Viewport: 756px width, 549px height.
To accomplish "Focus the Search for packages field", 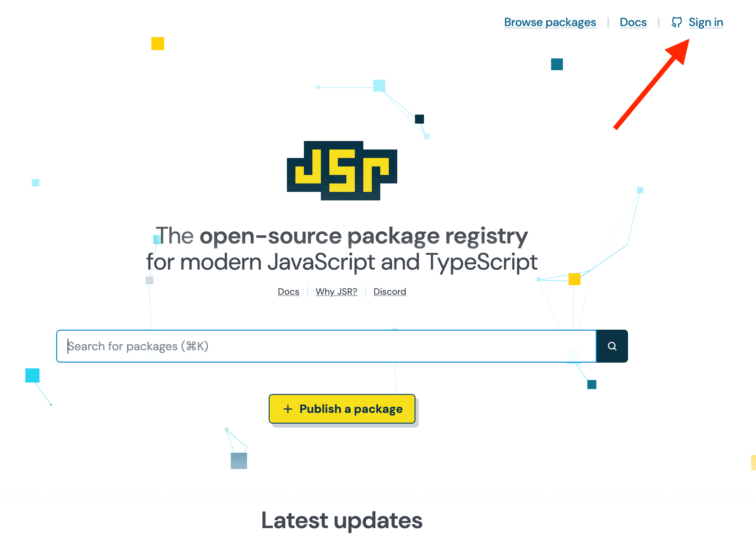I will click(x=326, y=346).
